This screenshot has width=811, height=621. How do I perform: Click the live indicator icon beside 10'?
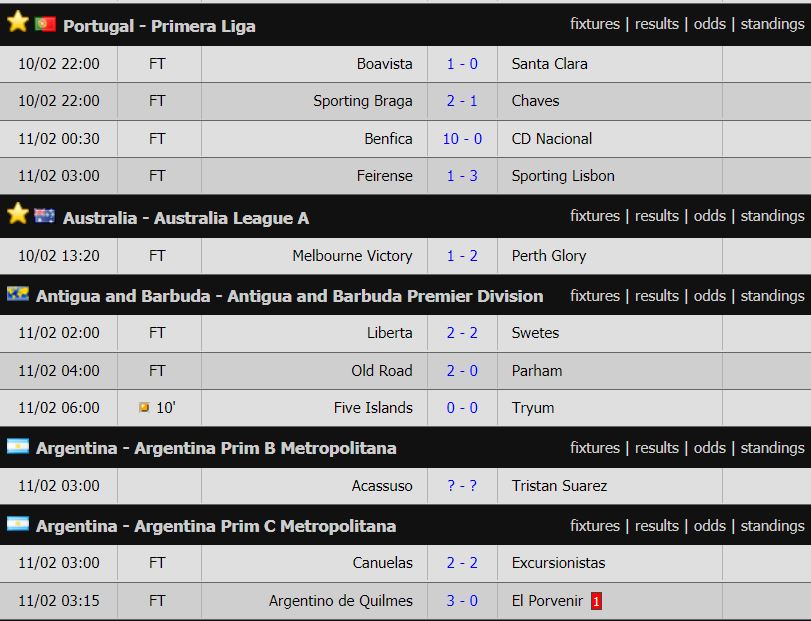144,407
